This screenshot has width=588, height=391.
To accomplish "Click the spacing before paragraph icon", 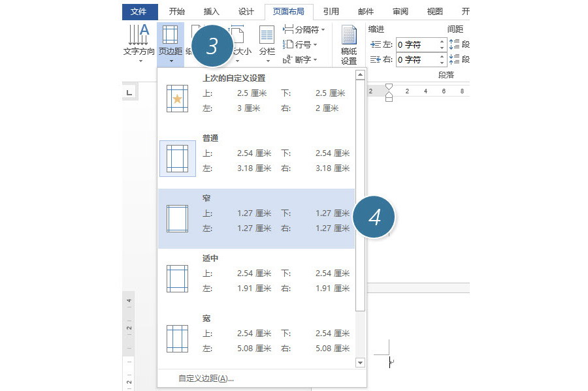I will click(454, 44).
